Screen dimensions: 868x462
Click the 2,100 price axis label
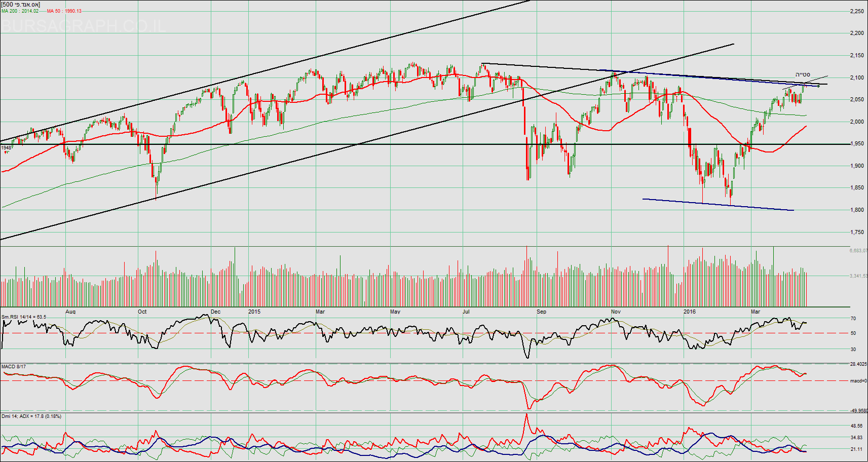[x=857, y=78]
